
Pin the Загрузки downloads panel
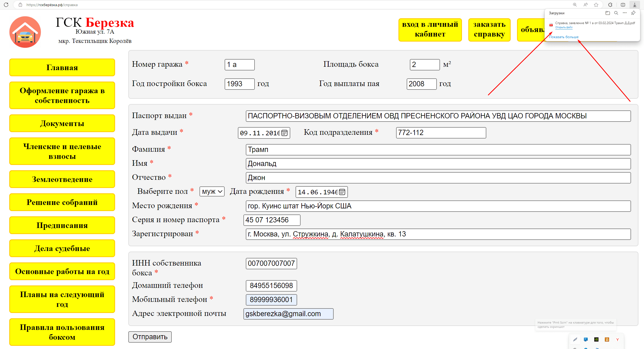tap(633, 13)
